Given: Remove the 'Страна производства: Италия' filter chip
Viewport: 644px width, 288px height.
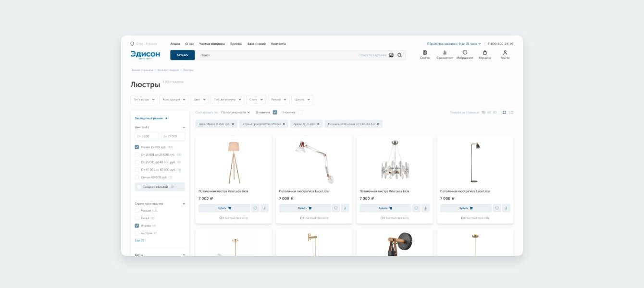Looking at the screenshot, I should click(284, 124).
